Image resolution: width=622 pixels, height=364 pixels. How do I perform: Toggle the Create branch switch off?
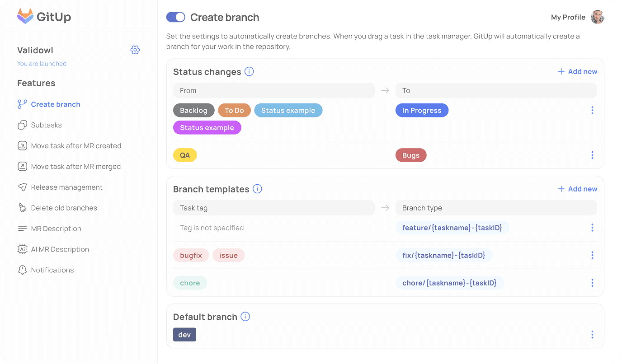tap(175, 17)
